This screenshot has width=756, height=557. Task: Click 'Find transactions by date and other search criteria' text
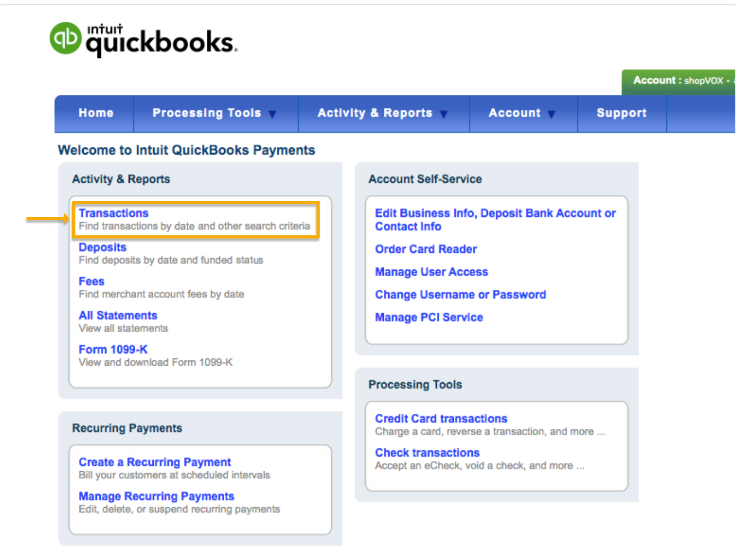tap(194, 226)
